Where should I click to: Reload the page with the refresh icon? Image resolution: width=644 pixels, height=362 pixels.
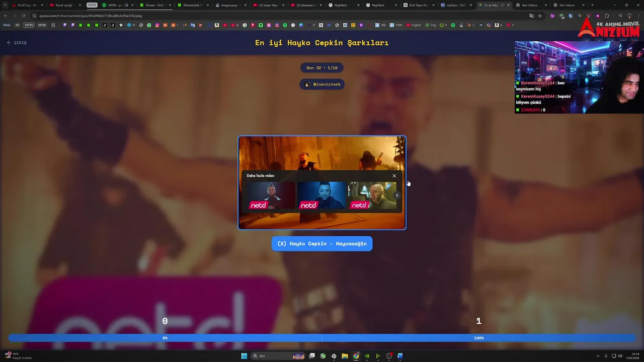pyautogui.click(x=23, y=16)
